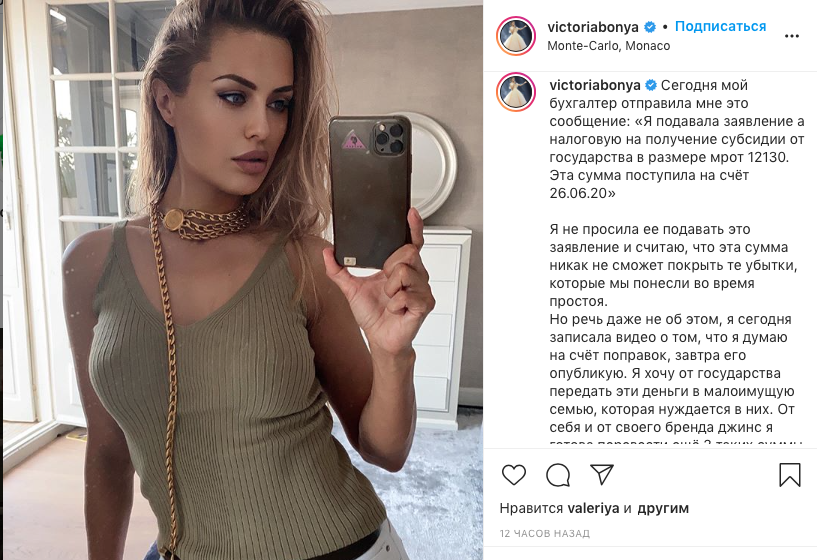Image resolution: width=817 pixels, height=560 pixels.
Task: Open victoriabonya username in caption
Action: coord(595,85)
